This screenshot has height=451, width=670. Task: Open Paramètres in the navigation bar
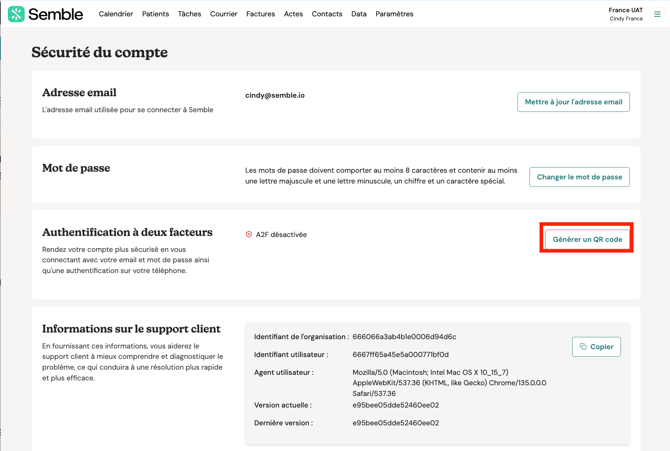[394, 14]
